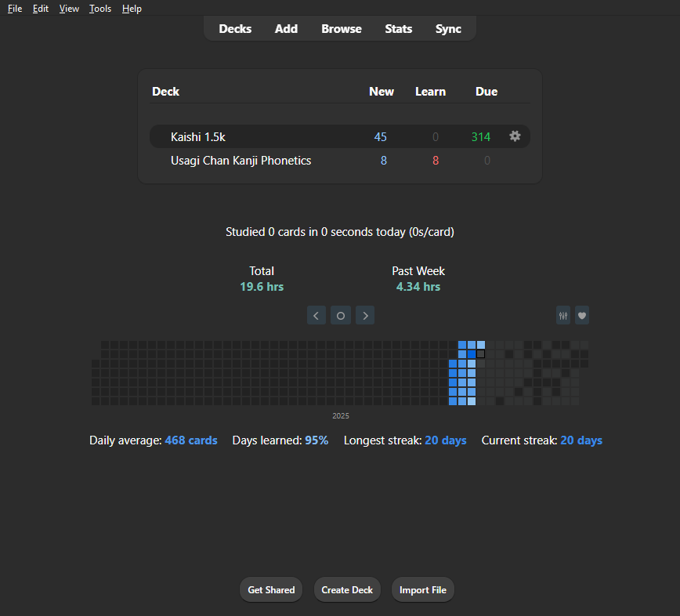Click Usagi Chan new count 8 in blue
680x616 pixels.
[383, 161]
